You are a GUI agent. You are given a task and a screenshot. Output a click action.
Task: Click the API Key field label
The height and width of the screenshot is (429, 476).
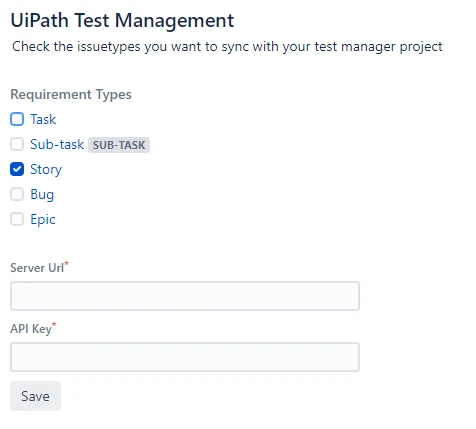pos(31,329)
